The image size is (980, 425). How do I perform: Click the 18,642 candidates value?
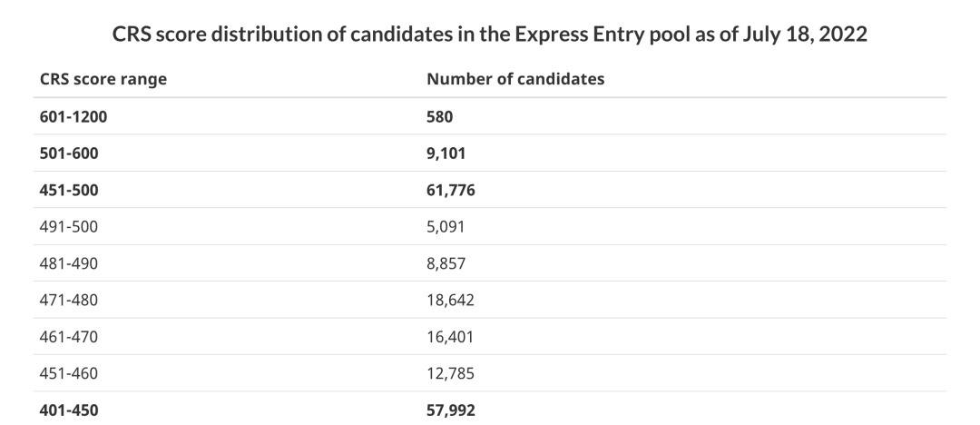[450, 300]
